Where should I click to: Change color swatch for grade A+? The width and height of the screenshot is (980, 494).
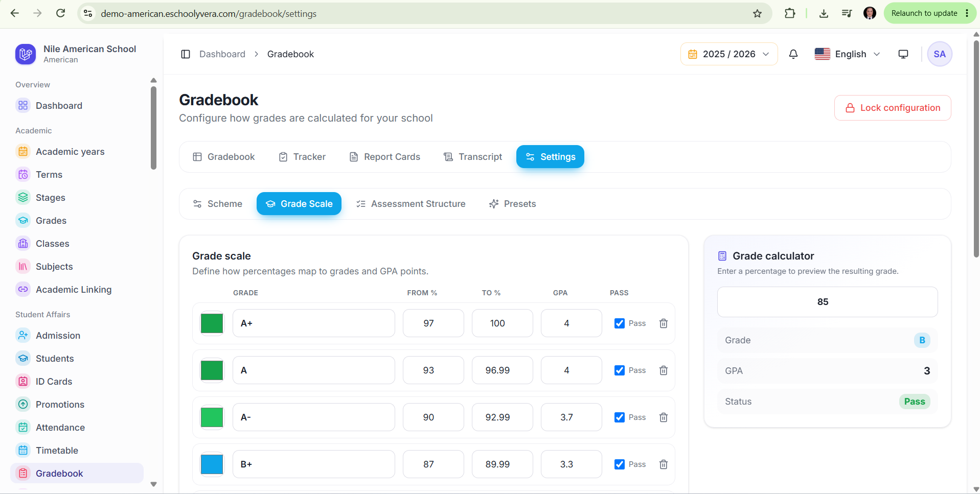212,323
